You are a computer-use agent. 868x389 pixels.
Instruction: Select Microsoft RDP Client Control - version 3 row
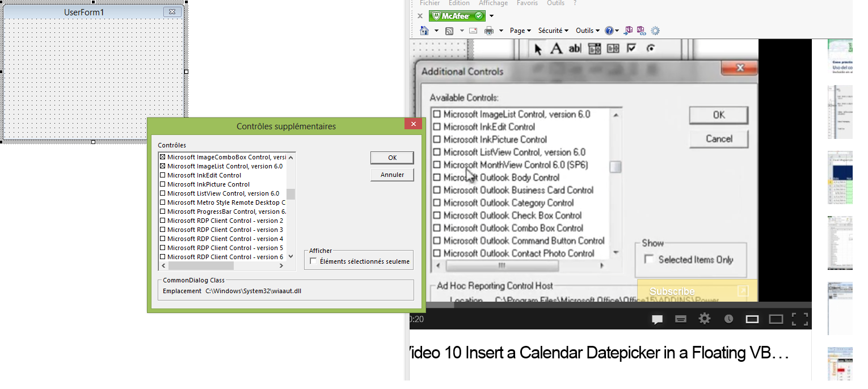click(x=222, y=230)
